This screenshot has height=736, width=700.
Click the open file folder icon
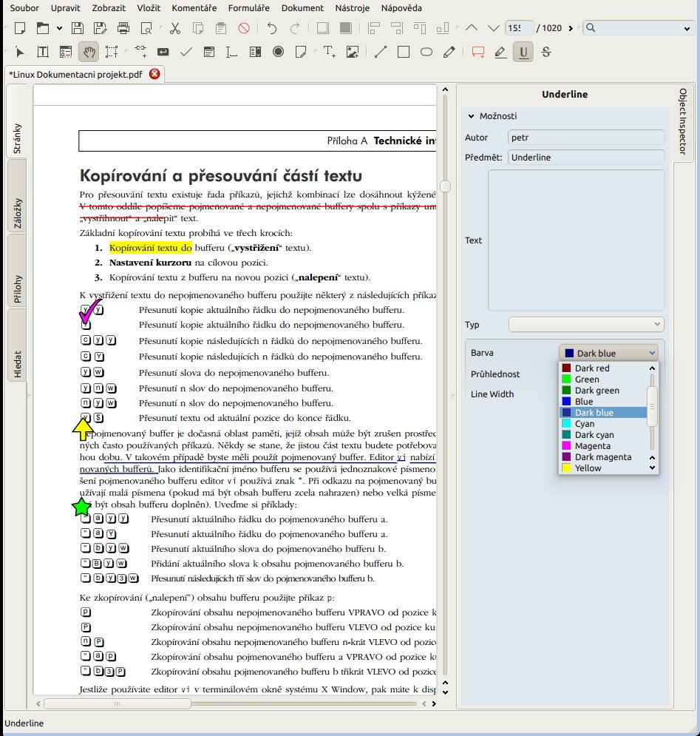coord(43,28)
